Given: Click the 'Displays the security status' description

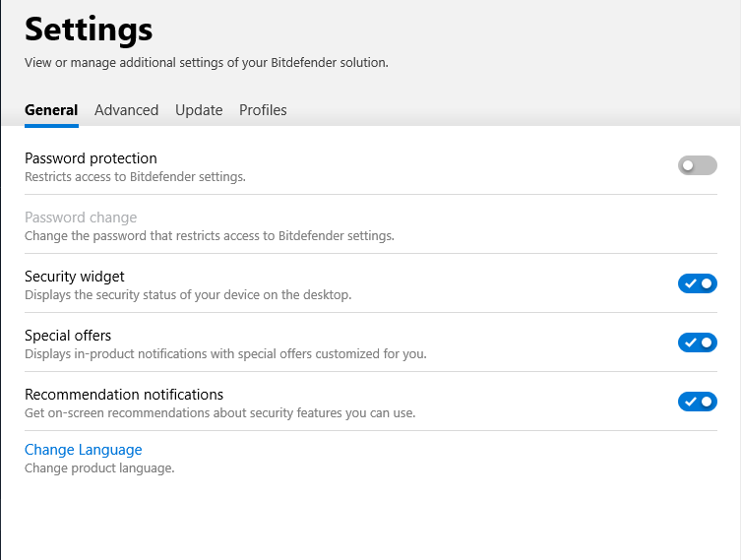Looking at the screenshot, I should [187, 295].
